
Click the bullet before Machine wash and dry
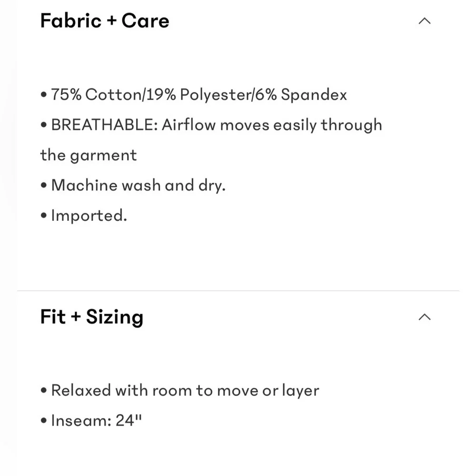(44, 185)
